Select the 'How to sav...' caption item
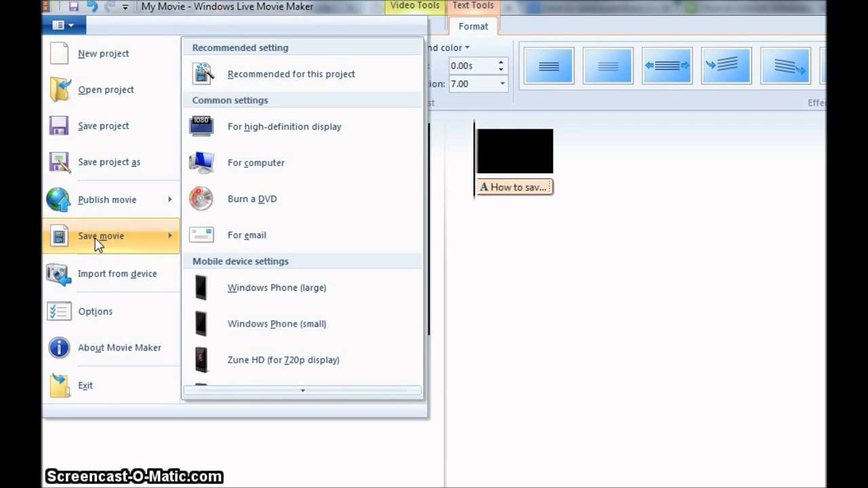Viewport: 868px width, 488px height. click(515, 187)
